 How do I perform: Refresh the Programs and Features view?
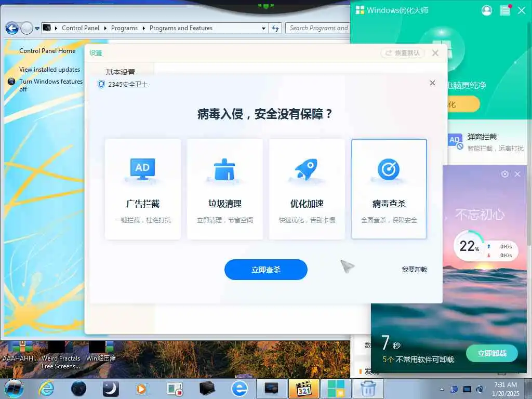pyautogui.click(x=275, y=29)
